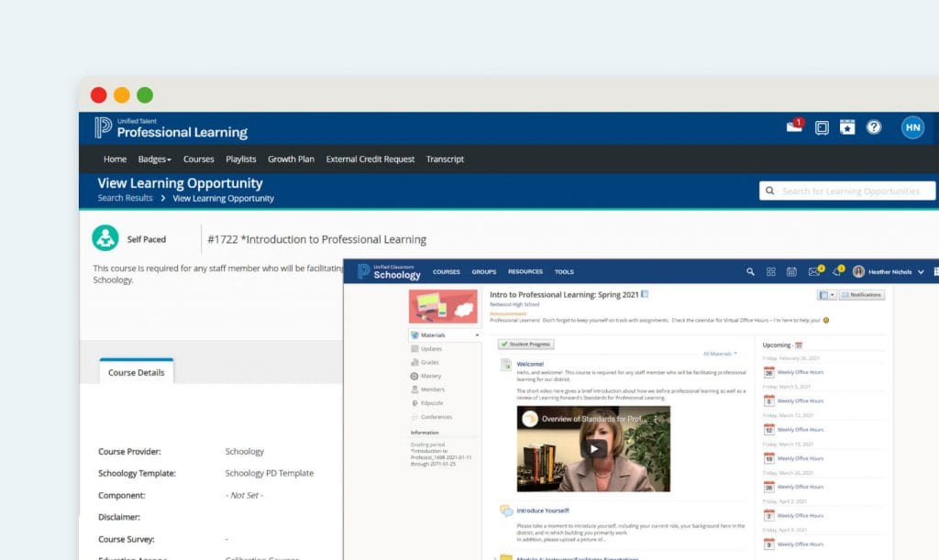The height and width of the screenshot is (560, 939).
Task: Open the External Credit Request page
Action: pyautogui.click(x=370, y=159)
